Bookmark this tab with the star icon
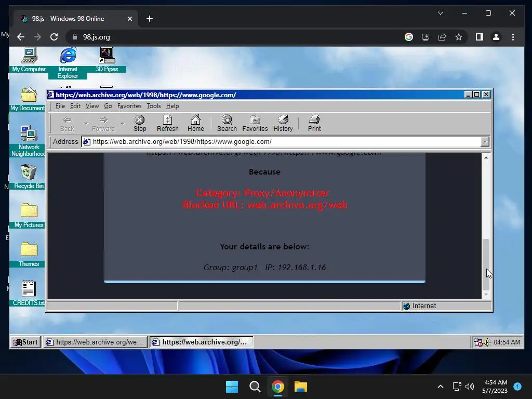Viewport: 532px width, 399px height. coord(459,37)
